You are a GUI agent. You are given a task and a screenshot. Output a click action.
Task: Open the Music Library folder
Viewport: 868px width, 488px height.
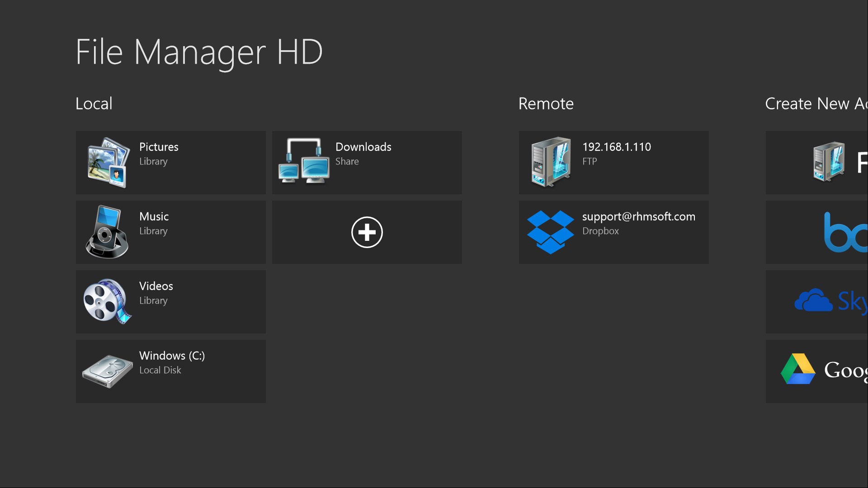point(170,232)
